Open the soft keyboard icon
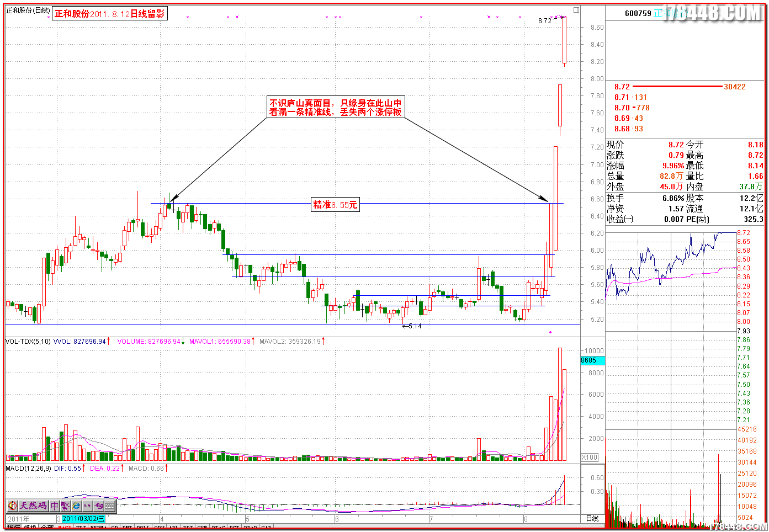The height and width of the screenshot is (532, 769). pyautogui.click(x=109, y=506)
